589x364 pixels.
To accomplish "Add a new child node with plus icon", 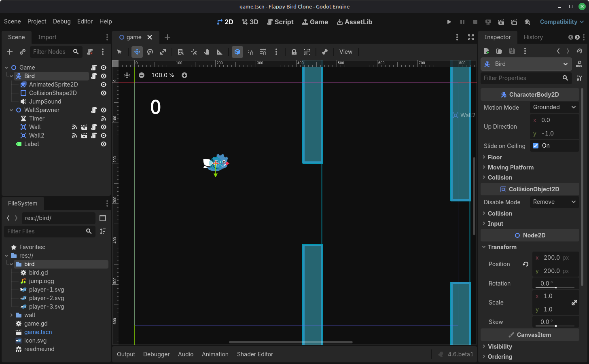I will [10, 52].
